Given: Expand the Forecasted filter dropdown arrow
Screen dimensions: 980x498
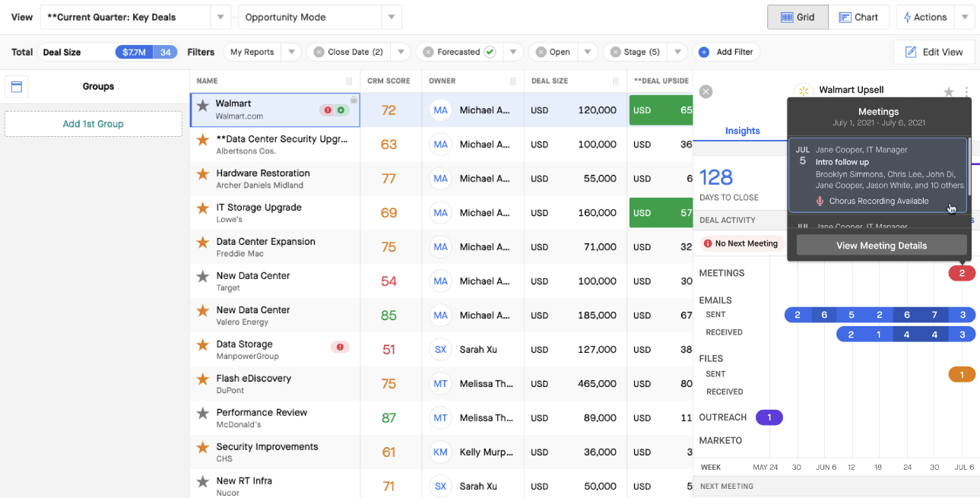Looking at the screenshot, I should pyautogui.click(x=513, y=52).
